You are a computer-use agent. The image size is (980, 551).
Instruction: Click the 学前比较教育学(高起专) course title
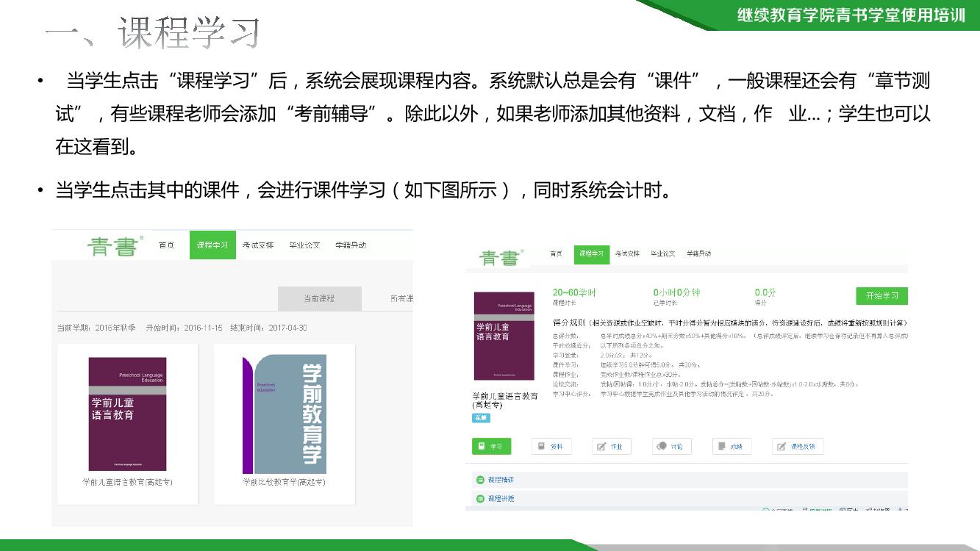pyautogui.click(x=284, y=482)
